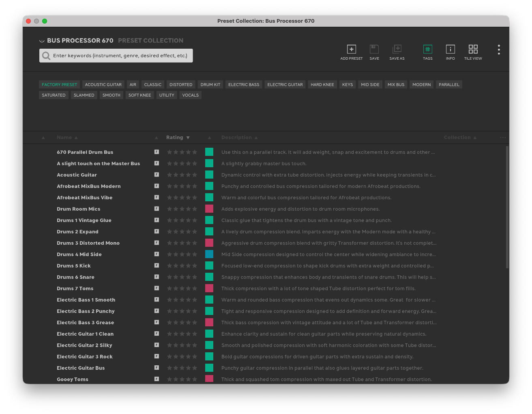Click the preset list vertical scrollbar
532x414 pixels.
coord(507,207)
